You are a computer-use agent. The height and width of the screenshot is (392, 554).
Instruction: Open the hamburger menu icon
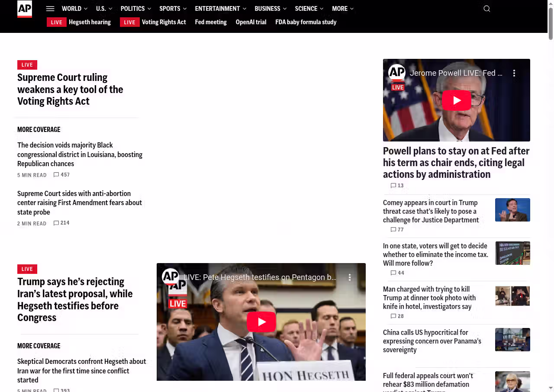(x=50, y=9)
